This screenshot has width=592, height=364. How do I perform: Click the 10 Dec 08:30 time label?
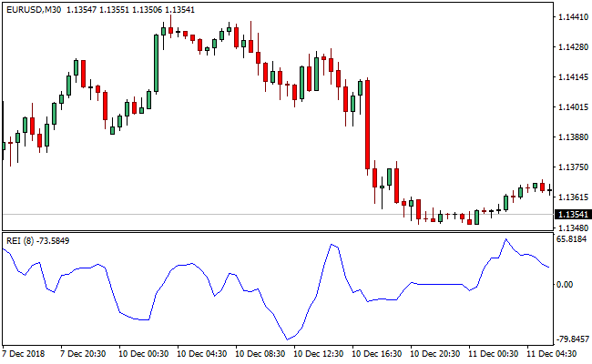coord(260,354)
